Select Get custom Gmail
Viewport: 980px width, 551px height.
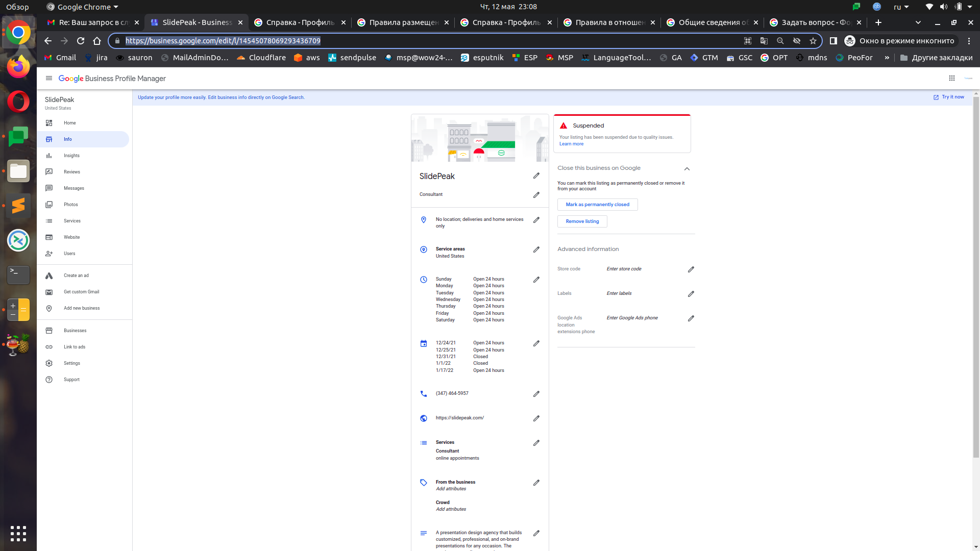click(x=83, y=292)
